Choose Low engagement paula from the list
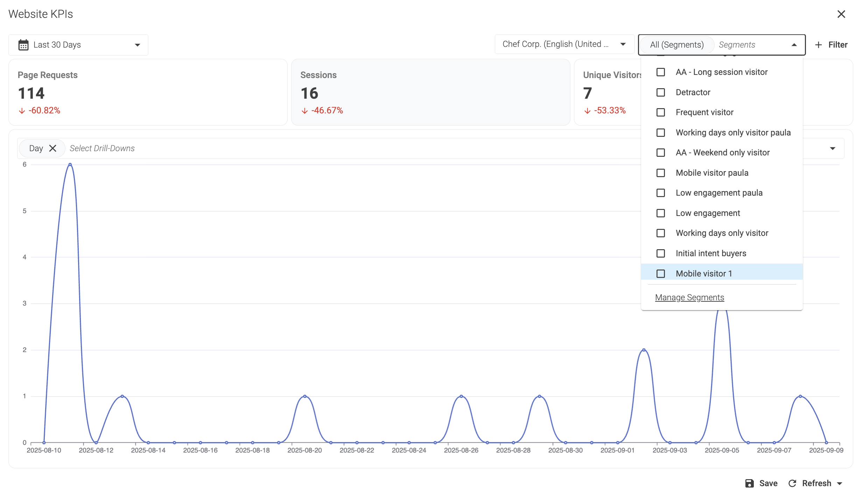 [x=719, y=193]
